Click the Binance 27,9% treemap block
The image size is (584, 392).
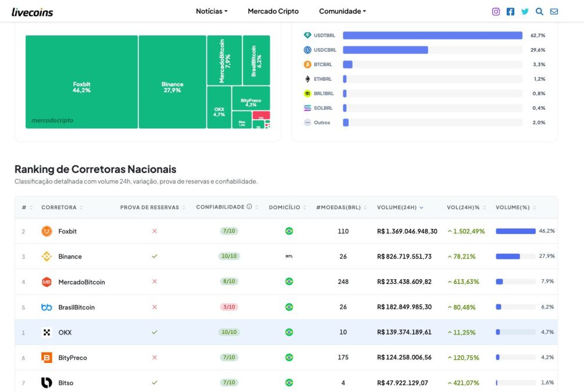coord(173,82)
